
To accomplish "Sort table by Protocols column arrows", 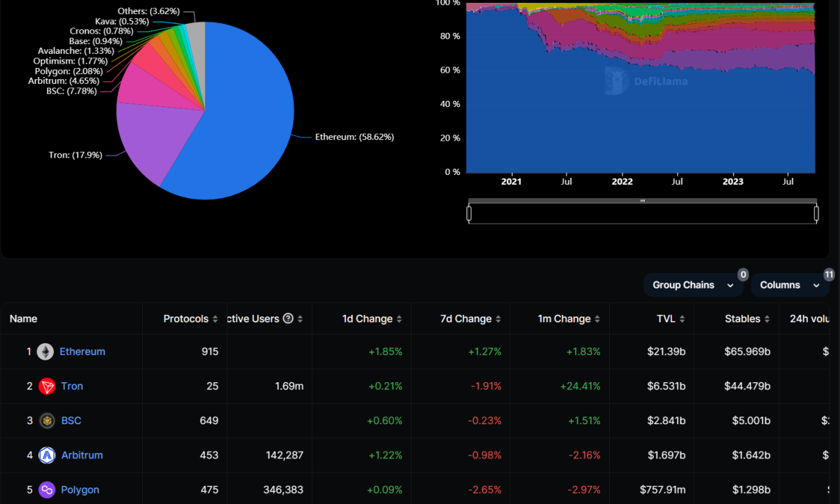I will (215, 319).
